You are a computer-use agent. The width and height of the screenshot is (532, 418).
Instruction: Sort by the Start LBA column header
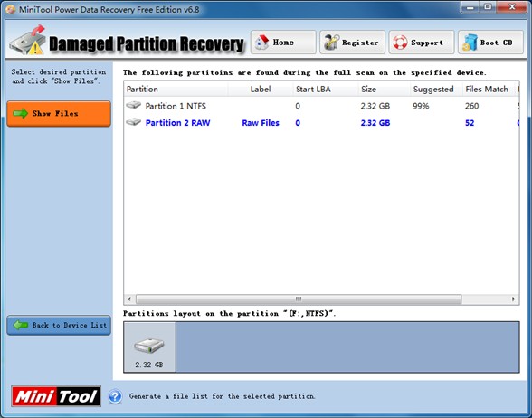[325, 90]
